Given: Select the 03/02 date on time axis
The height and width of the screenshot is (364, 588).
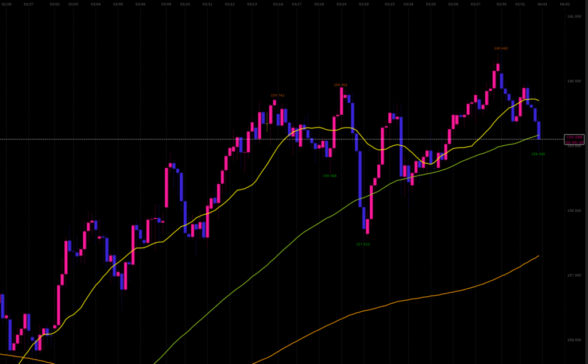Looking at the screenshot, I should point(55,4).
